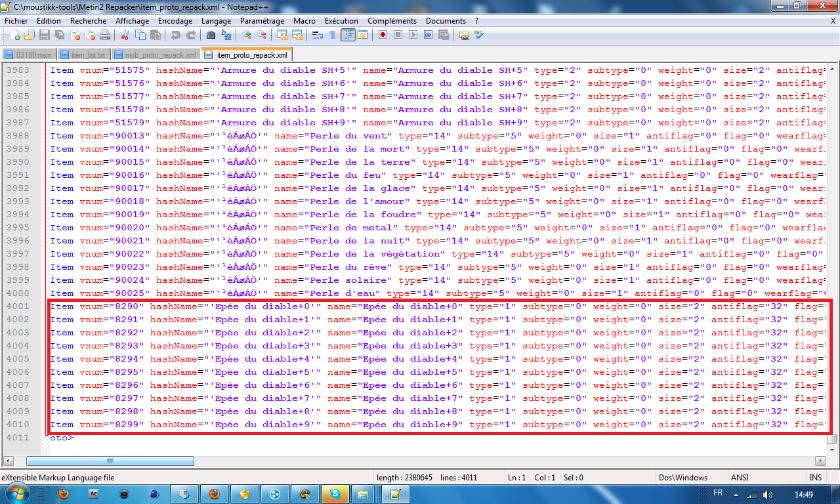Click the 'Perle du vent' name text
Viewport: 840px width, 504px height.
pyautogui.click(x=350, y=136)
